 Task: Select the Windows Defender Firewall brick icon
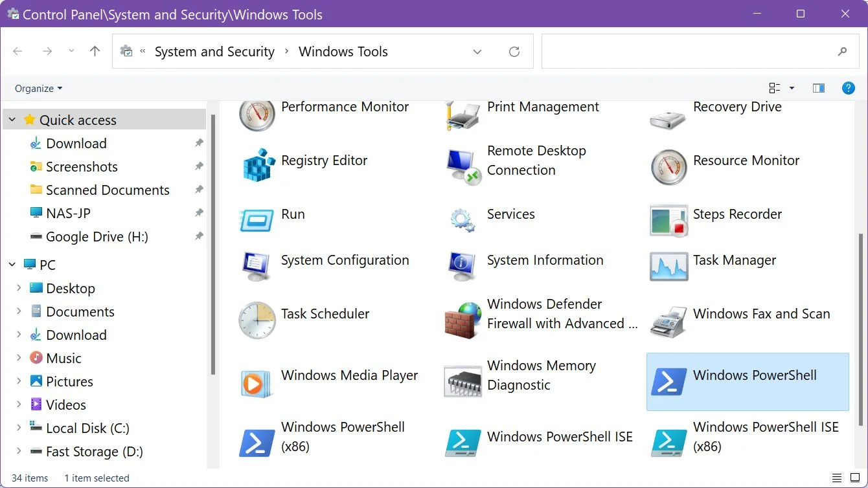[x=464, y=320]
